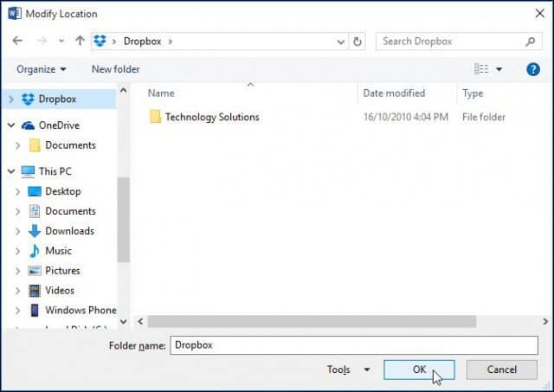
Task: Click the navigation pane scroll up arrow
Action: [123, 90]
